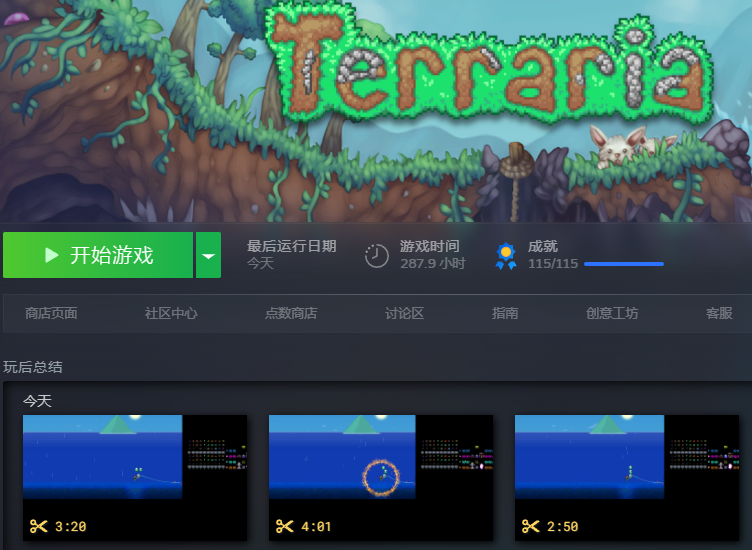Click the 115/115 achievements count
Screen dimensions: 752x550
(553, 264)
